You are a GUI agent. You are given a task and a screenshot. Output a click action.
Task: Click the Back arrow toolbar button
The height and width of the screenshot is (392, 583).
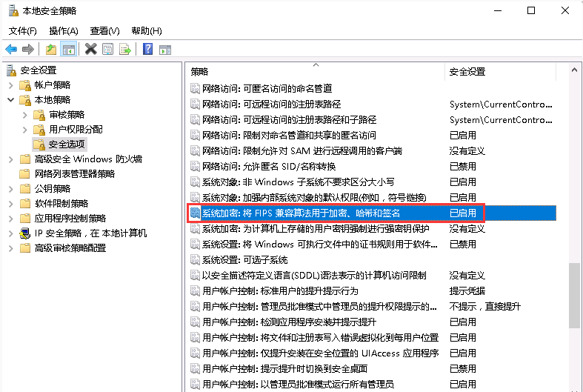pyautogui.click(x=11, y=49)
